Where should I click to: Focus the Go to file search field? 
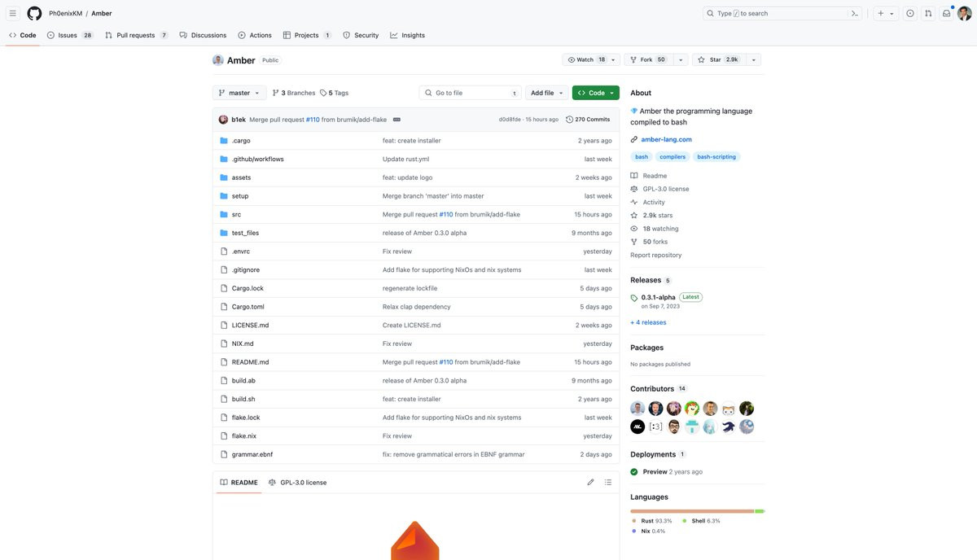pos(471,93)
